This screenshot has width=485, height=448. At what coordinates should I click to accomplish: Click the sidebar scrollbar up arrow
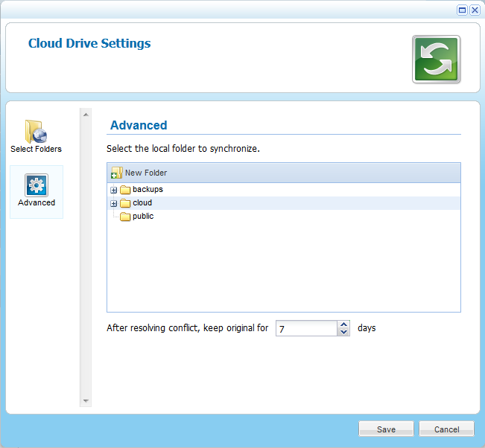point(86,115)
